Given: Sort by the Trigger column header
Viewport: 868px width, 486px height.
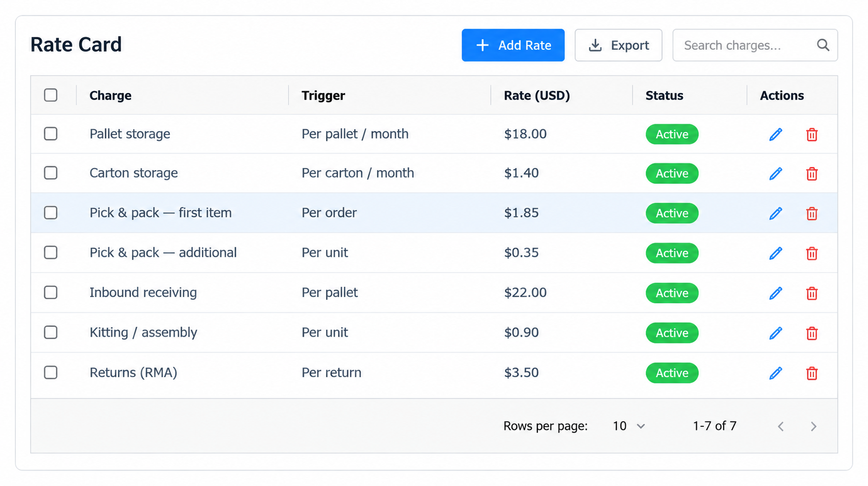Looking at the screenshot, I should (x=323, y=95).
